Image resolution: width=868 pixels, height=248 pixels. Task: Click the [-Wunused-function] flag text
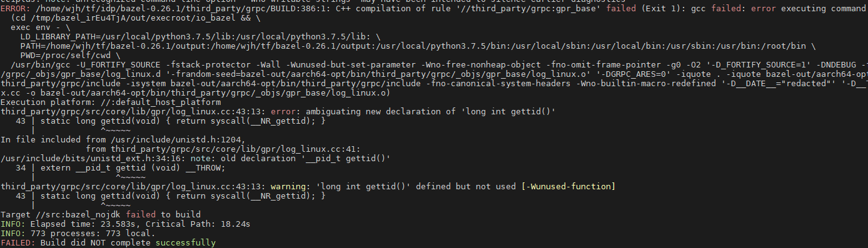click(568, 186)
